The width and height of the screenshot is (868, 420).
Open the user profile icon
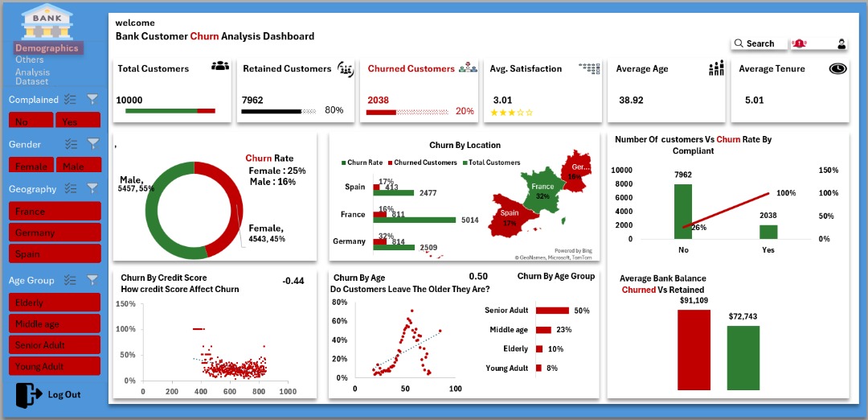point(841,43)
